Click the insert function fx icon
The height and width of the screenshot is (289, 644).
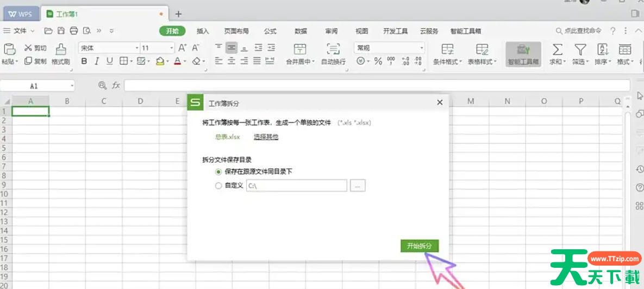[x=116, y=85]
